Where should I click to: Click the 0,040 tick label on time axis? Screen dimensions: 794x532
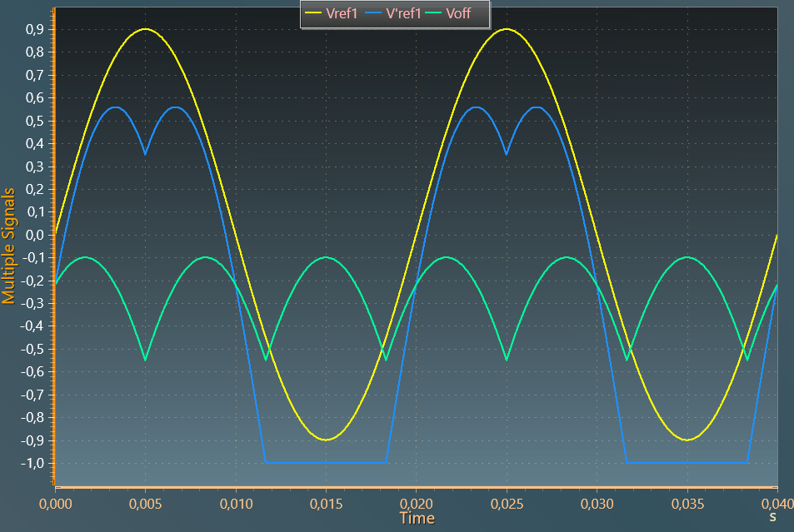click(x=775, y=504)
